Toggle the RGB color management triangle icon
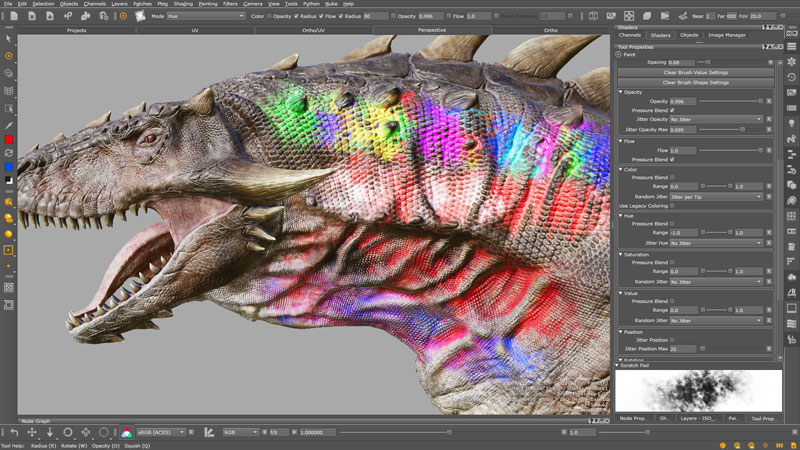800x450 pixels. pos(127,433)
